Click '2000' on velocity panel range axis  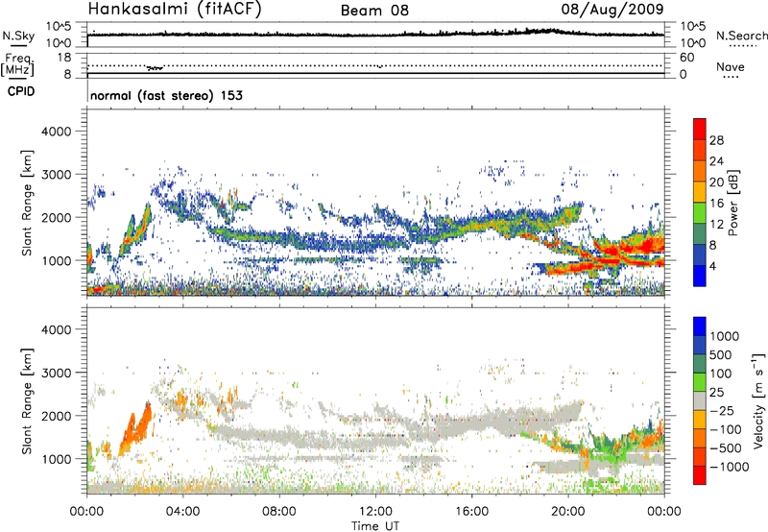coord(57,416)
